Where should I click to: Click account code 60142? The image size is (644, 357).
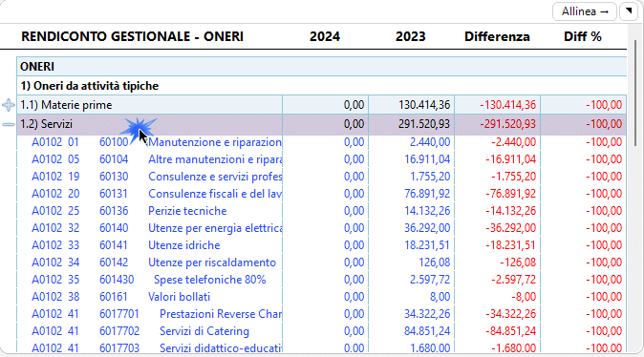tap(114, 262)
